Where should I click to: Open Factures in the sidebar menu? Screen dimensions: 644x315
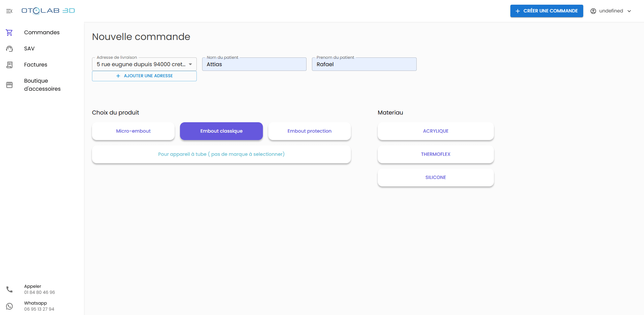pos(36,65)
